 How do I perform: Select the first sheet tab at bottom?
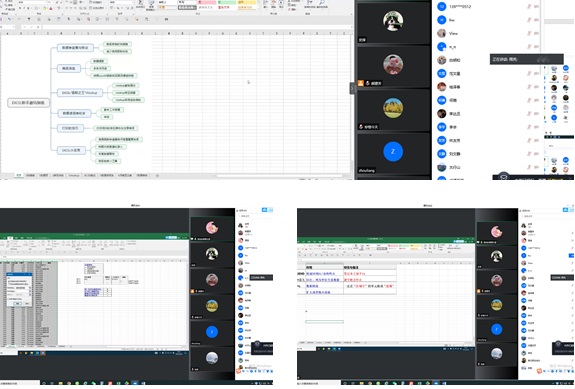click(x=19, y=176)
